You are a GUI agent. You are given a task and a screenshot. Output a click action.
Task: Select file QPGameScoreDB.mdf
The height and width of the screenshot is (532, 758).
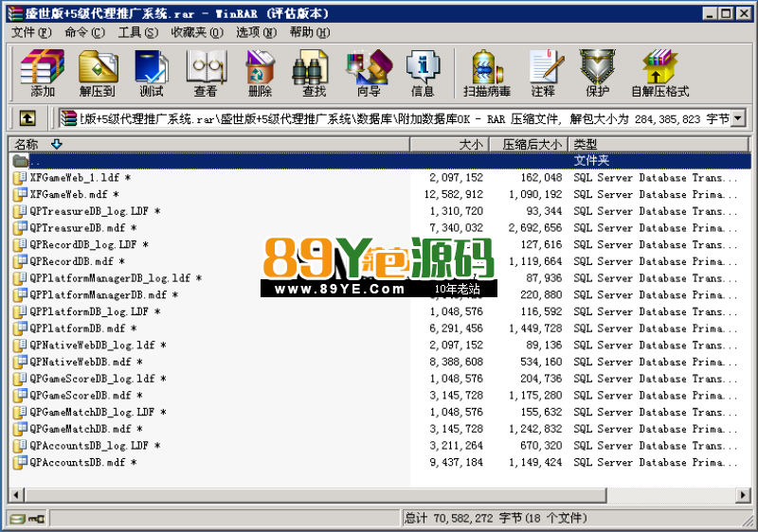[85, 396]
